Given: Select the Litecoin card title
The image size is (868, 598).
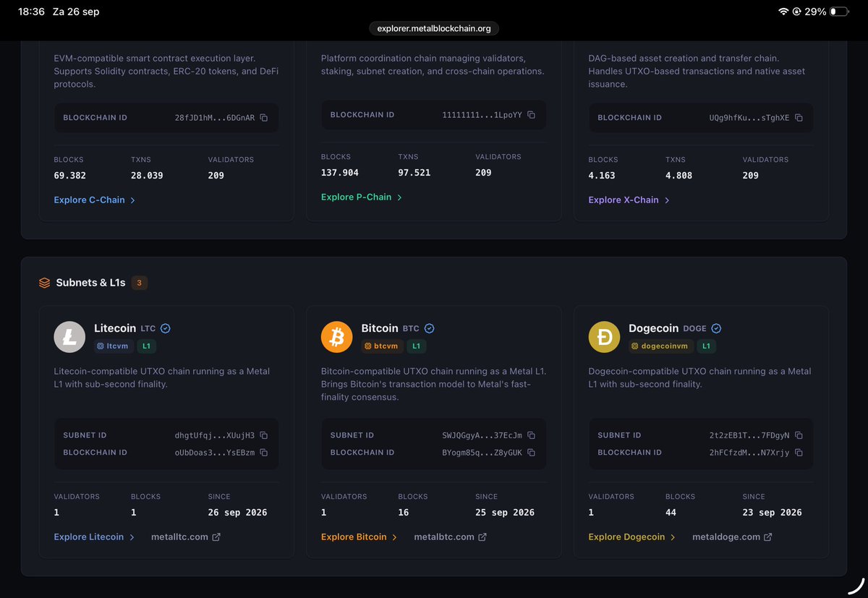Looking at the screenshot, I should click(115, 328).
